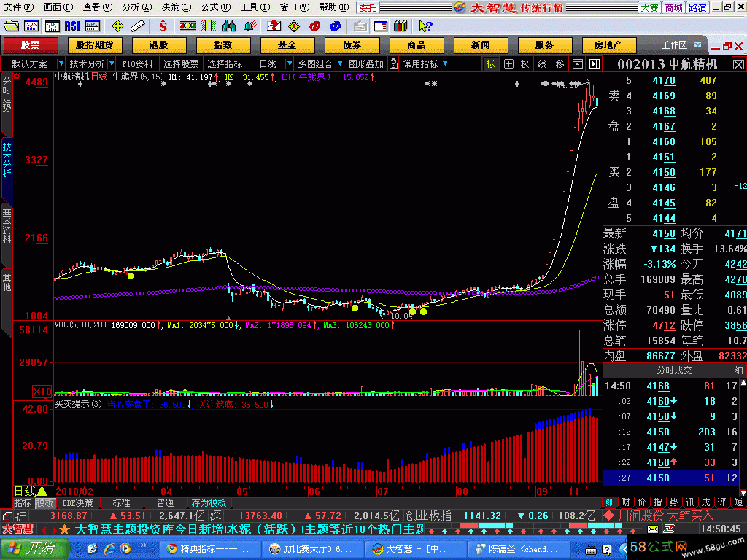The height and width of the screenshot is (560, 747).
Task: Toggle the 线 line drawing button
Action: point(542,64)
